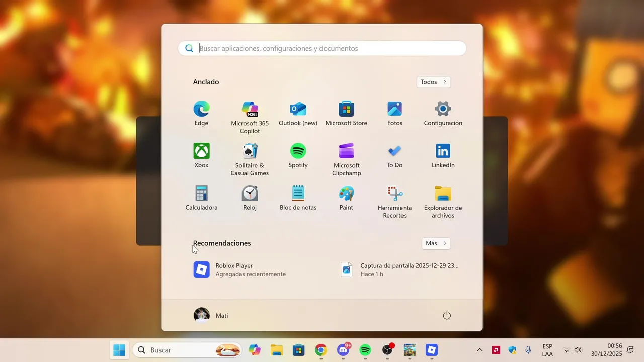Launch Microsoft 365 Copilot pinned app
Image resolution: width=644 pixels, height=362 pixels.
click(x=250, y=118)
